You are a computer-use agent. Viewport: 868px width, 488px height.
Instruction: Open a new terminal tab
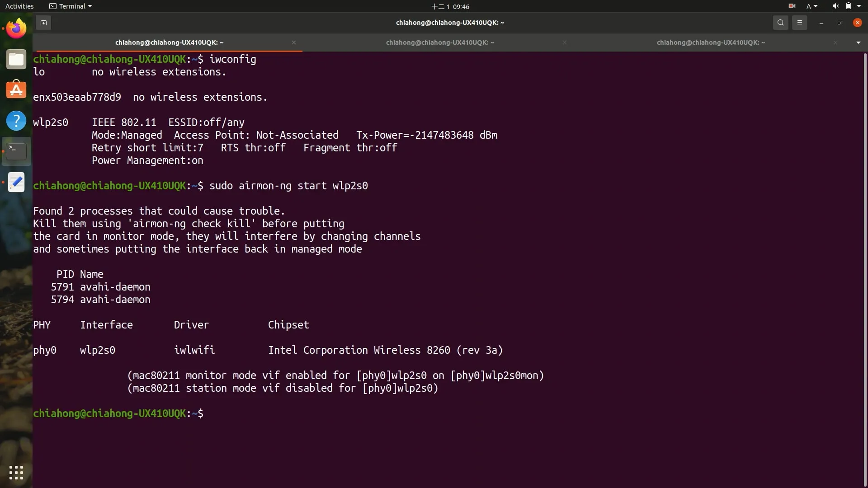[x=43, y=23]
